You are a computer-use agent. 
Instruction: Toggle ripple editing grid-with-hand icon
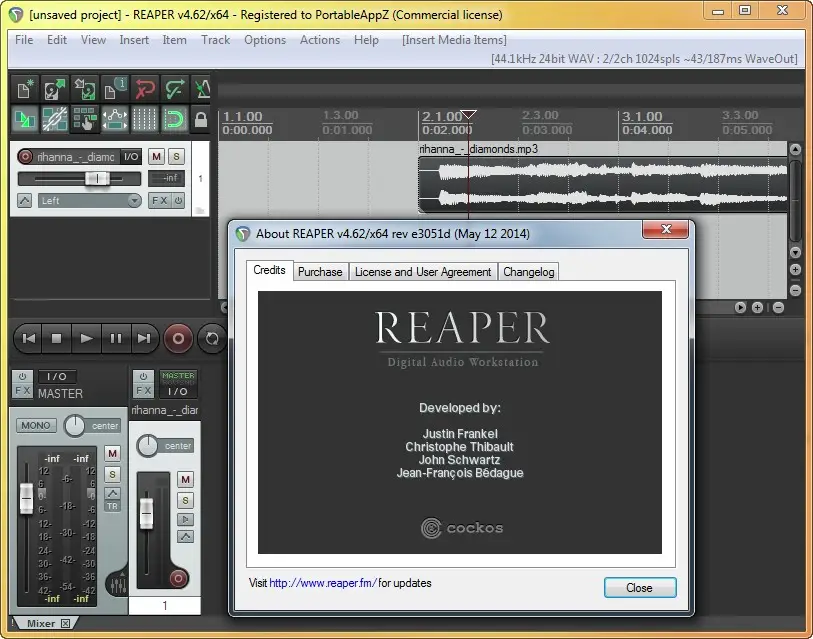click(85, 119)
